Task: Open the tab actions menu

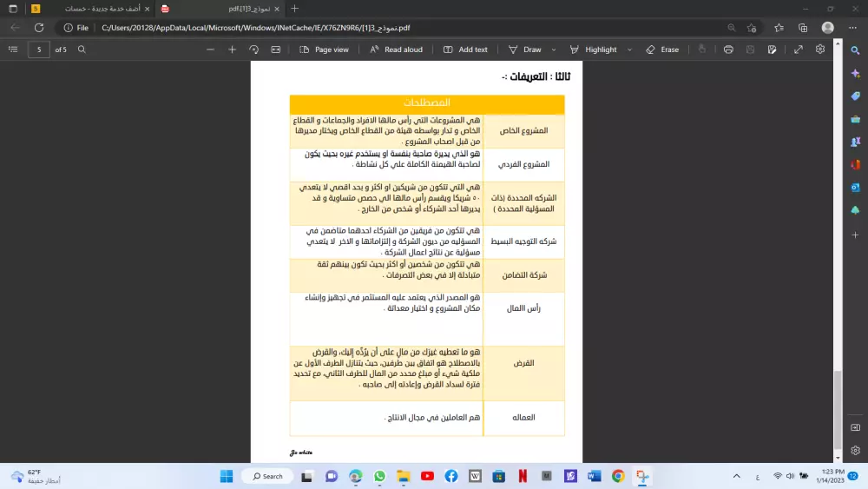Action: point(13,9)
